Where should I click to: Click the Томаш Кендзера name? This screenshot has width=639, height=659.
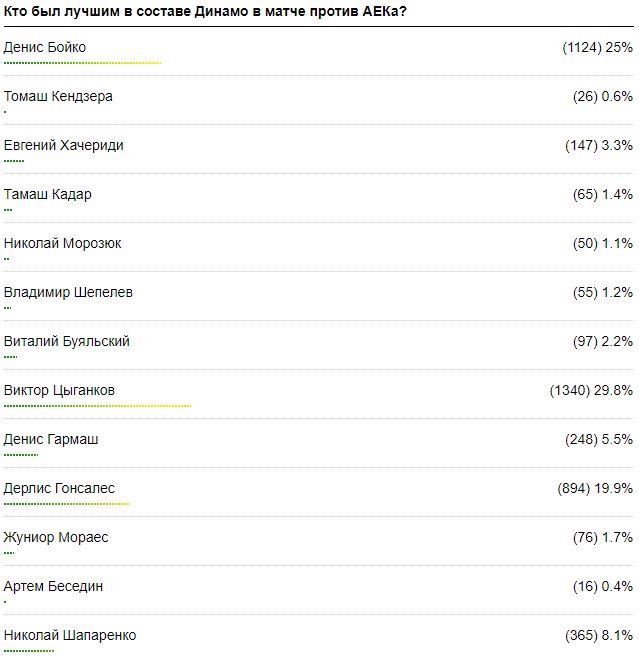tap(58, 96)
